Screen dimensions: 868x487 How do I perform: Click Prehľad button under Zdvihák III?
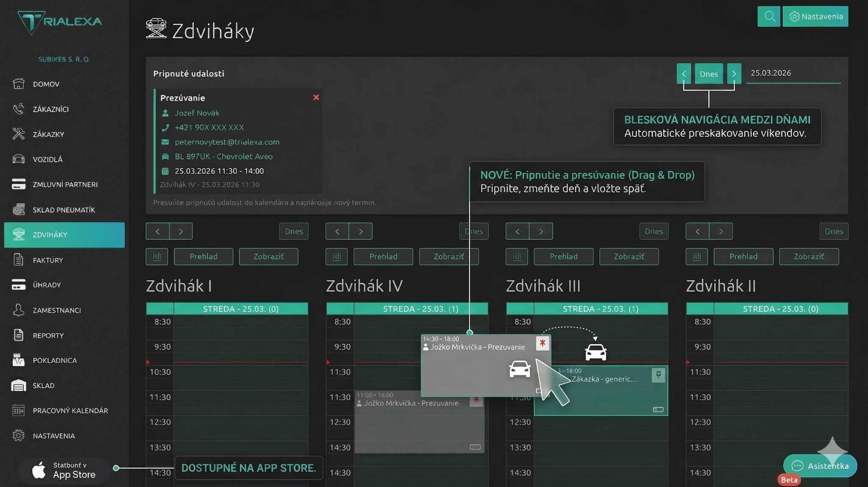coord(563,256)
